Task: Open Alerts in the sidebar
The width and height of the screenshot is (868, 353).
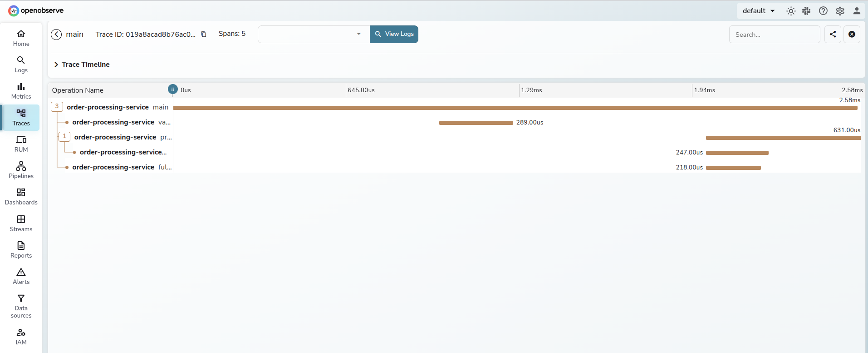Action: pos(21,276)
